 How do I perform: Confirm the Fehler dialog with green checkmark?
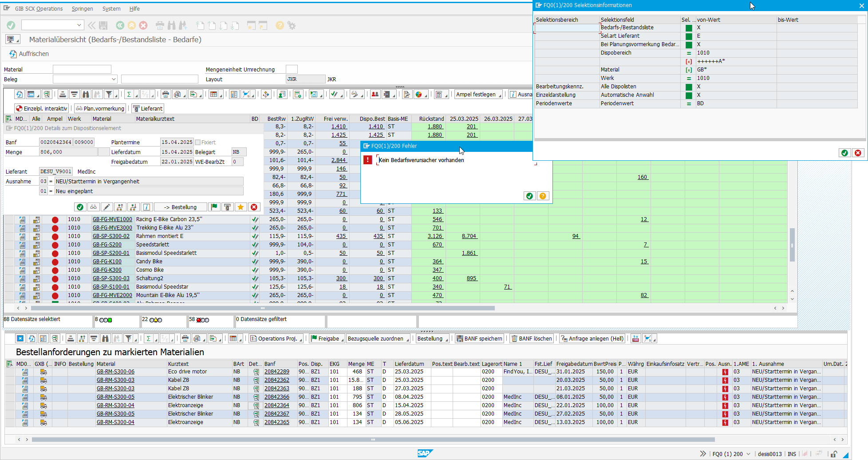point(529,196)
